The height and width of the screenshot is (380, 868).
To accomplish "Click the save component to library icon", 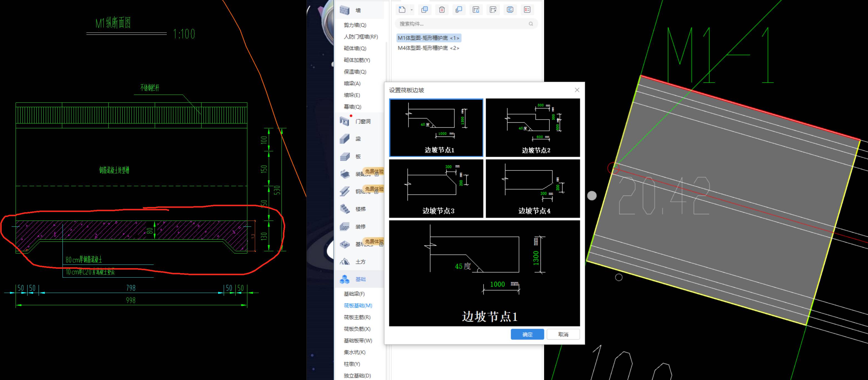I will 476,10.
